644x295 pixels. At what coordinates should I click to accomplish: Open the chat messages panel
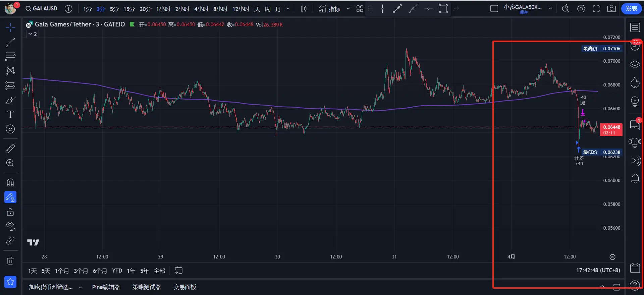point(635,125)
